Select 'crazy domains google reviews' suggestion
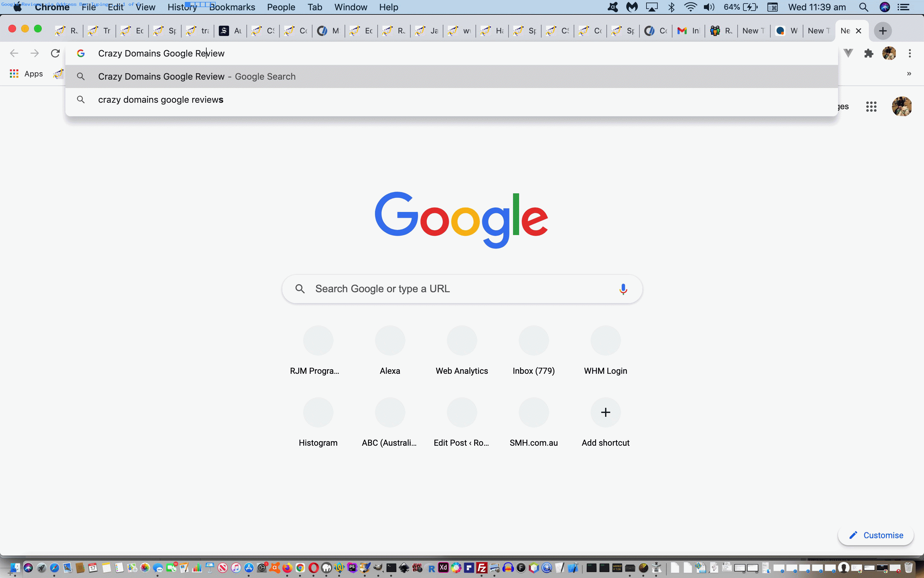 (x=452, y=100)
